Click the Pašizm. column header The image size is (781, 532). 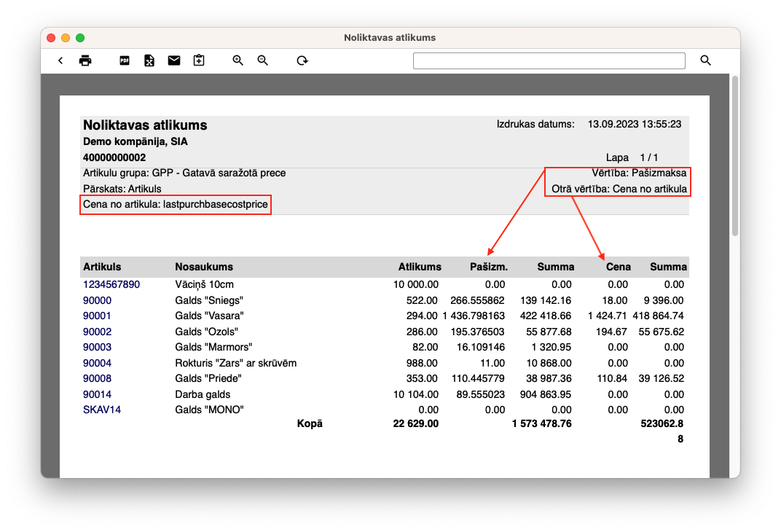pyautogui.click(x=489, y=267)
